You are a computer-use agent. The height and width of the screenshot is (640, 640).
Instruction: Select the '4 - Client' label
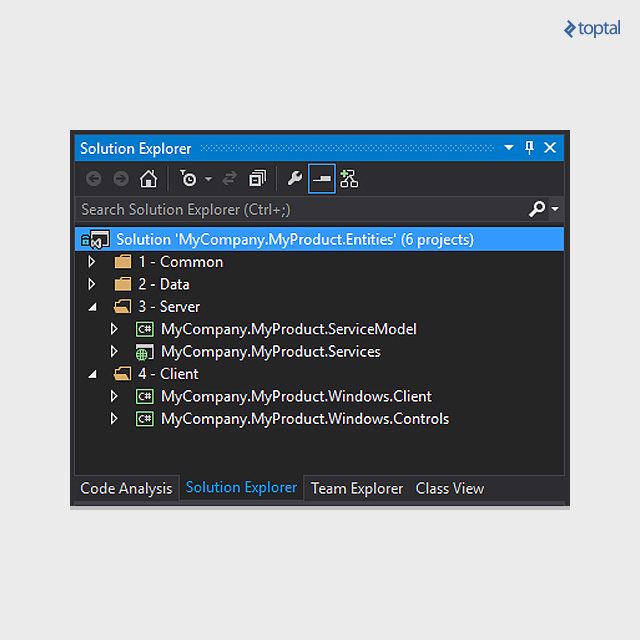point(168,374)
